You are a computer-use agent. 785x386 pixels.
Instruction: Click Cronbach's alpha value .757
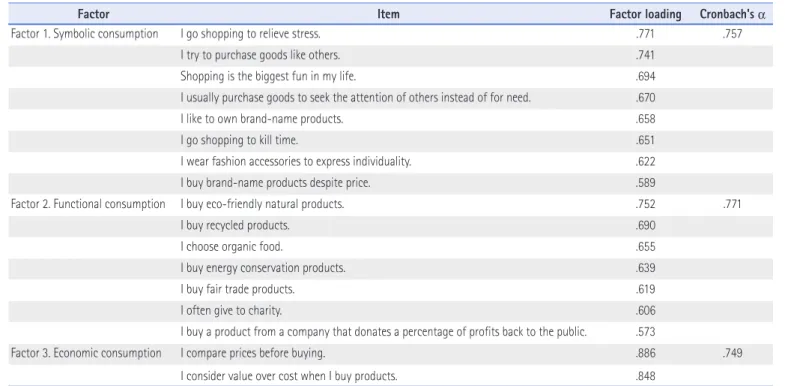point(732,34)
